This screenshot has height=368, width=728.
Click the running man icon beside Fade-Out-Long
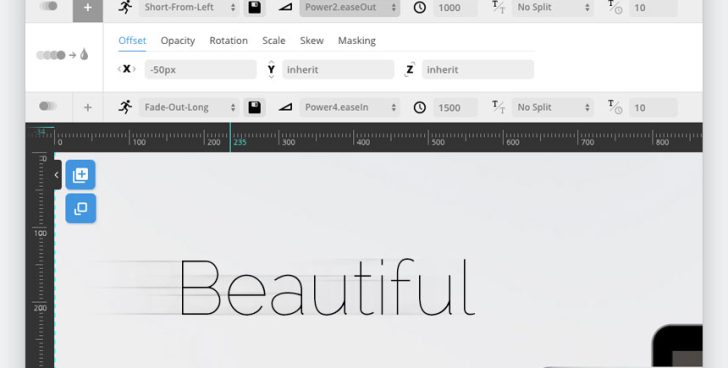(x=125, y=107)
